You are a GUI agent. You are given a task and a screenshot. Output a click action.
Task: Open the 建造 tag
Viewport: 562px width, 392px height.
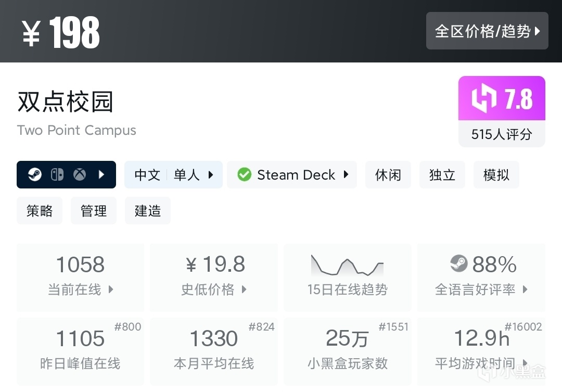pos(148,211)
